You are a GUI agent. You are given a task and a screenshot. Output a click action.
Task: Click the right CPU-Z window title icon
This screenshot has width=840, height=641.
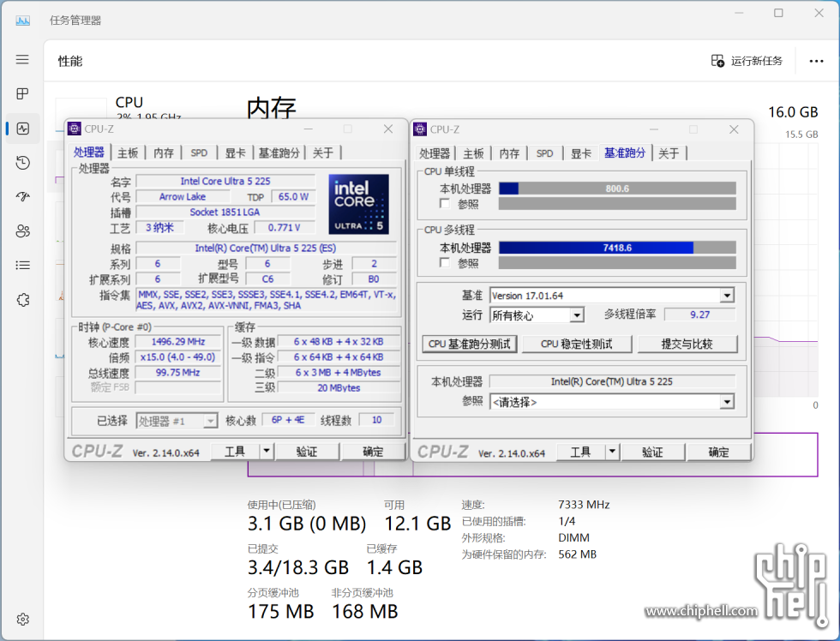421,129
